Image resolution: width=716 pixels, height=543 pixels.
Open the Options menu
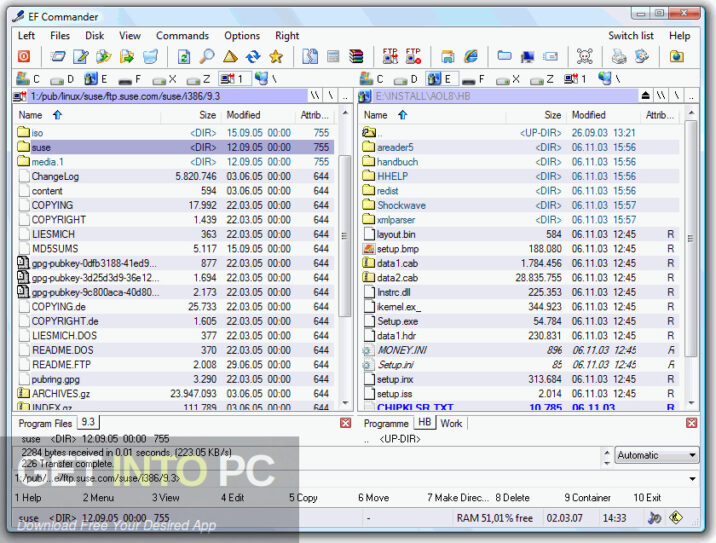242,36
